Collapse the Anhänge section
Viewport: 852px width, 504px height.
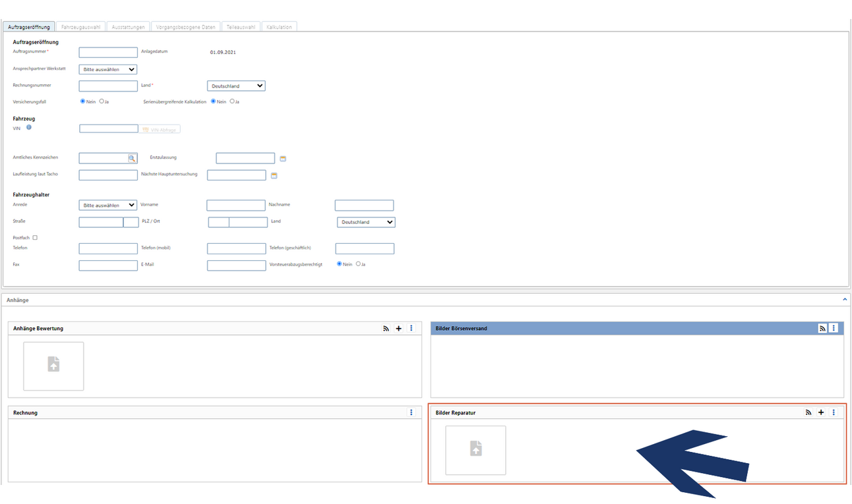[x=845, y=300]
